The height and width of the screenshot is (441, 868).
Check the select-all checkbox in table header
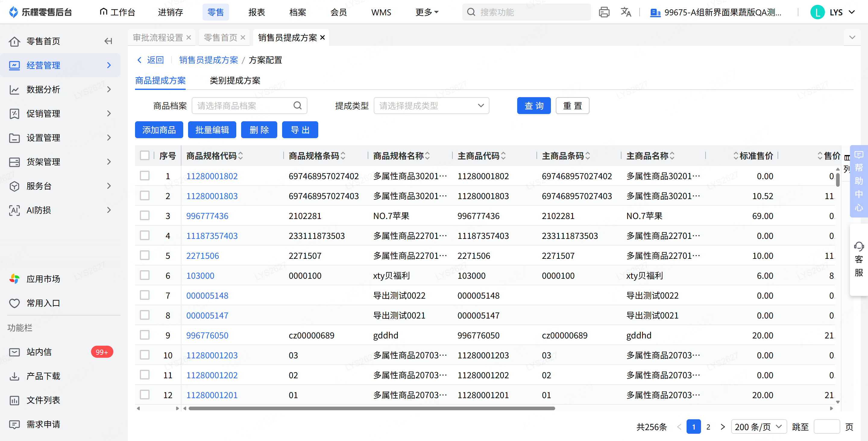click(145, 155)
